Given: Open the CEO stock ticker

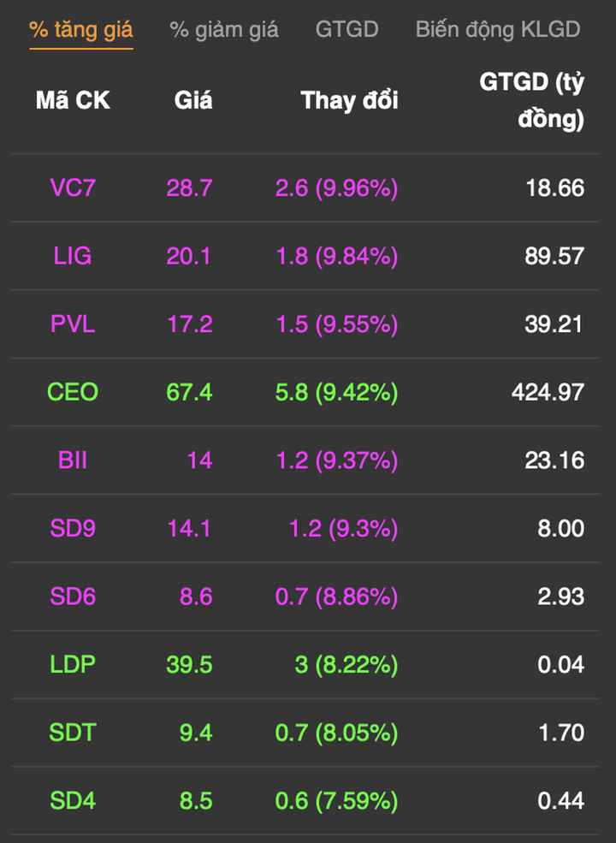Looking at the screenshot, I should coord(73,392).
